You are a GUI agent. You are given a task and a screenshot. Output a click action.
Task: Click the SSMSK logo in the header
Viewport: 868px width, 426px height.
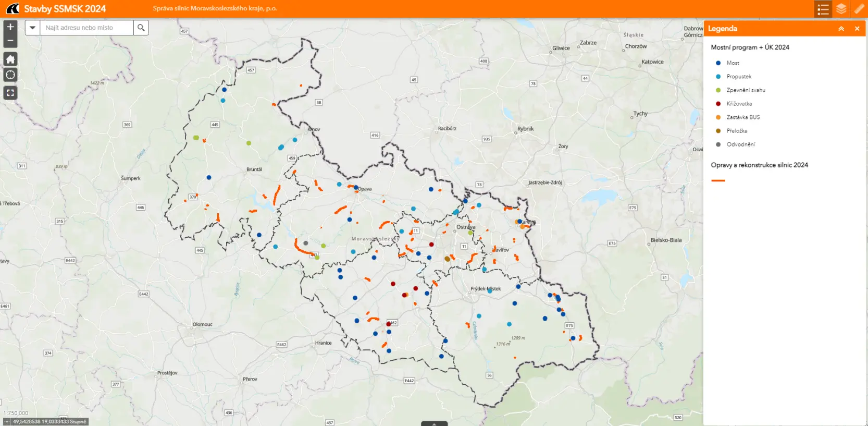[13, 9]
